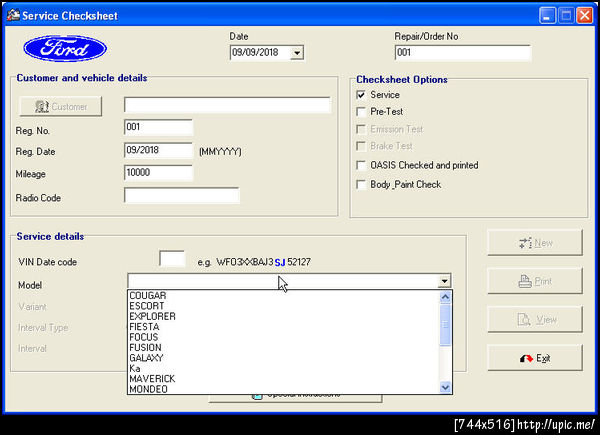600x435 pixels.
Task: Minimize the Service Checksheet window
Action: 548,16
